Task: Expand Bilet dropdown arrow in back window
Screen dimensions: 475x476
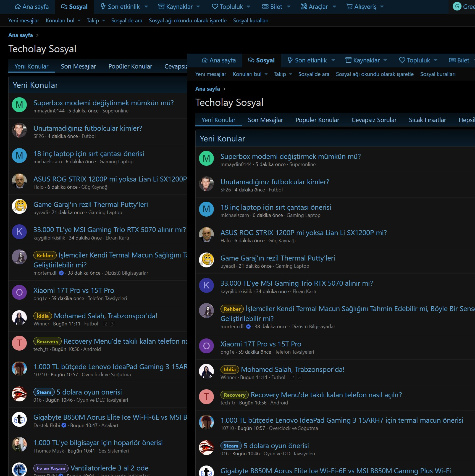Action: click(289, 7)
